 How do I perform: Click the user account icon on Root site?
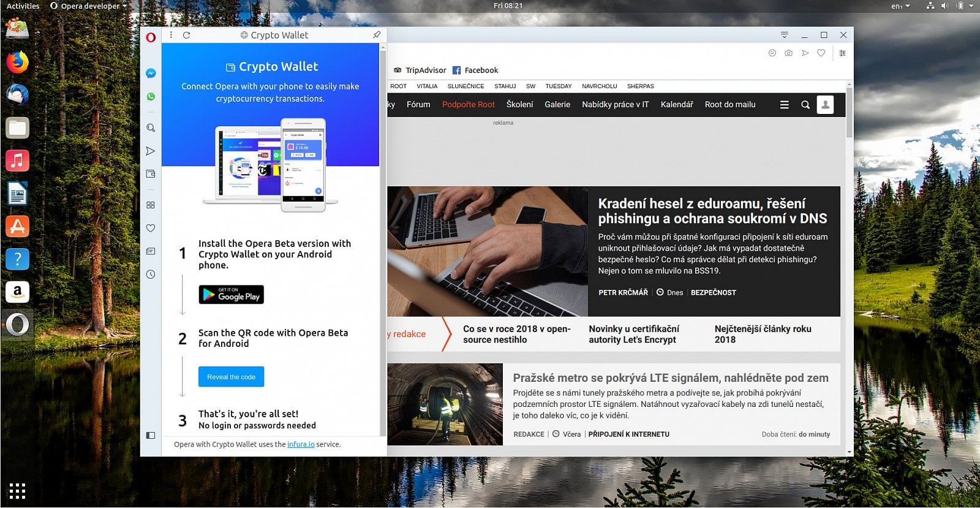click(825, 105)
